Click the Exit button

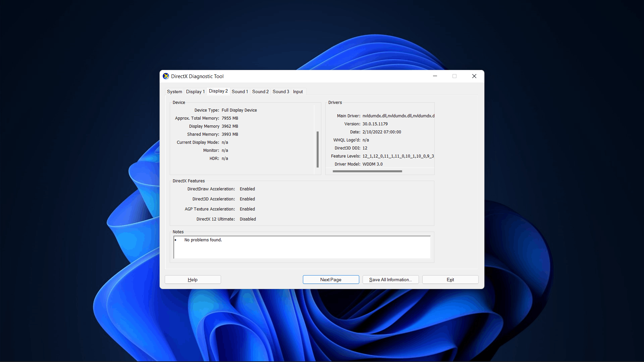tap(450, 279)
